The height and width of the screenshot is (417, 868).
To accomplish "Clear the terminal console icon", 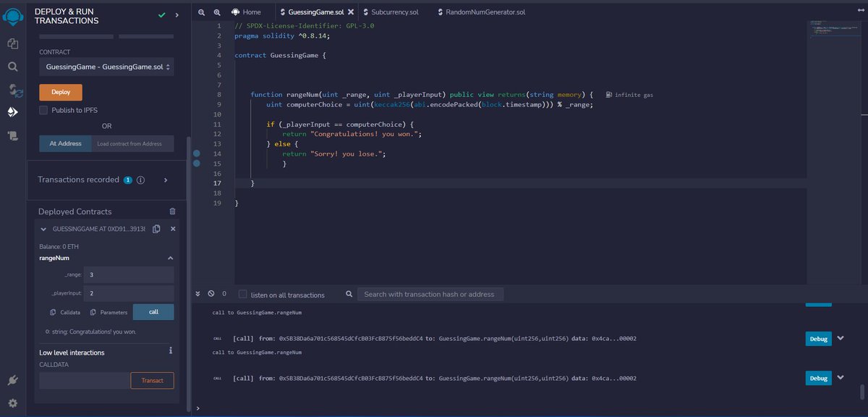I will click(x=211, y=294).
